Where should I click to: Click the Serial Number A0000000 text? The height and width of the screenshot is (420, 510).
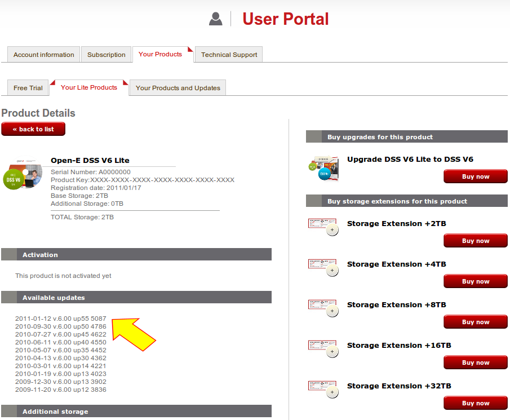tap(90, 172)
